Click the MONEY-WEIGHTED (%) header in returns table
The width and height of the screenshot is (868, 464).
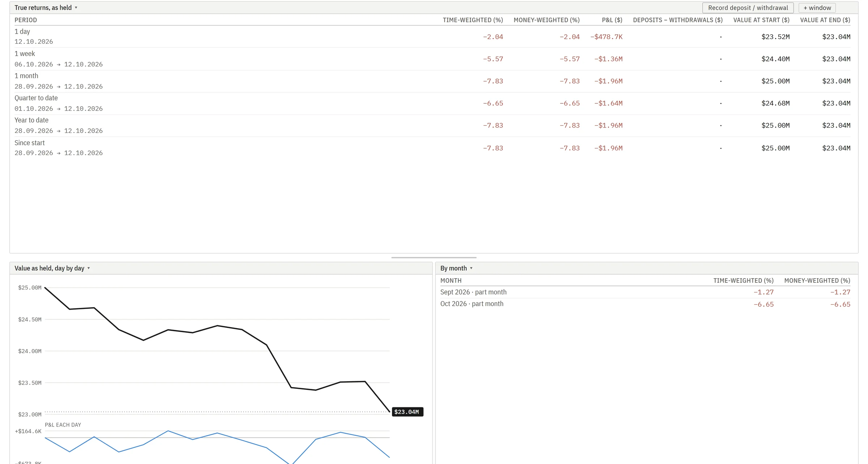546,20
